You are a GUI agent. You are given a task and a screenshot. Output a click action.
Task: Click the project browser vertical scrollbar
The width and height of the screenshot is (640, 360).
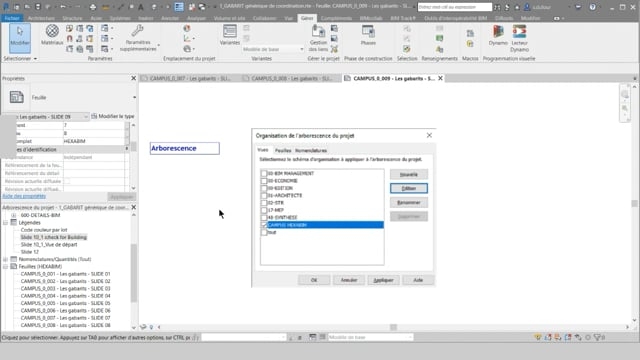[x=133, y=273]
